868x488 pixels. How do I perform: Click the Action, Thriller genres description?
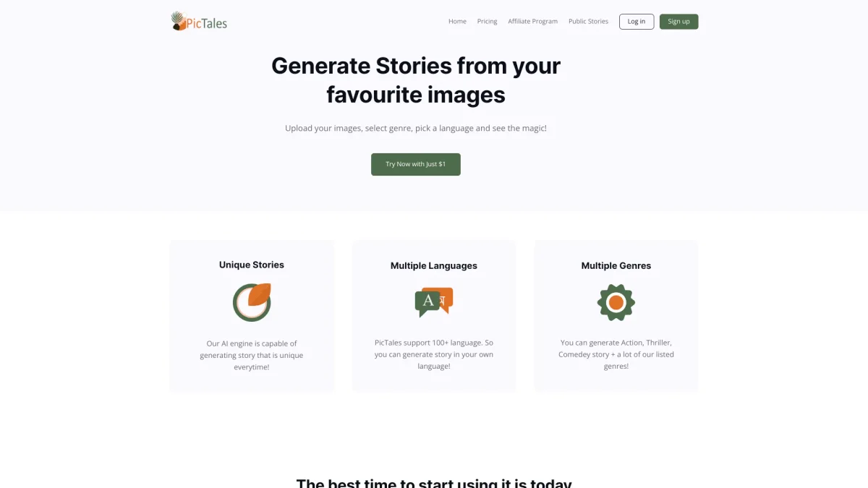coord(616,354)
